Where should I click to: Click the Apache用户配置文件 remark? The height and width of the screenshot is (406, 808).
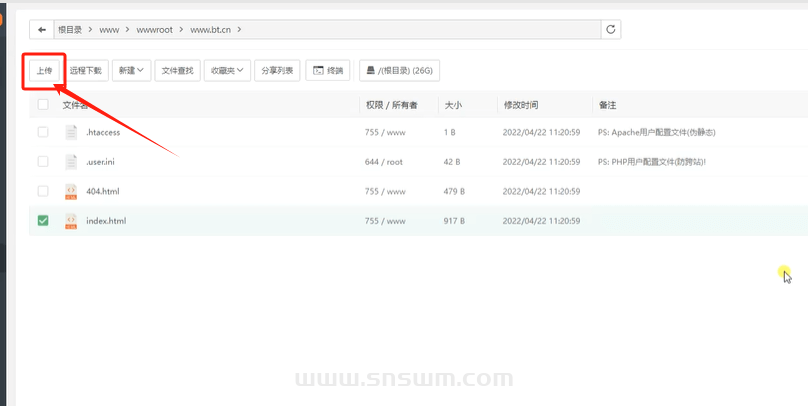656,132
